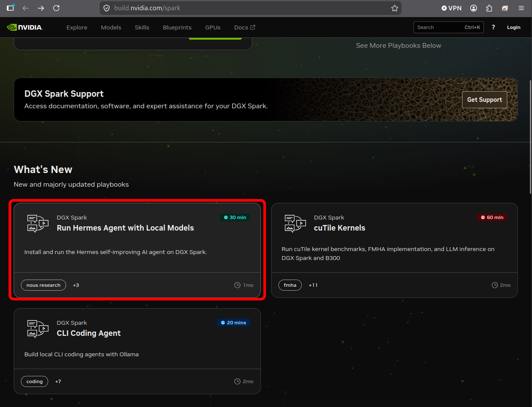The height and width of the screenshot is (407, 532).
Task: Click the Get Support button
Action: 485,100
